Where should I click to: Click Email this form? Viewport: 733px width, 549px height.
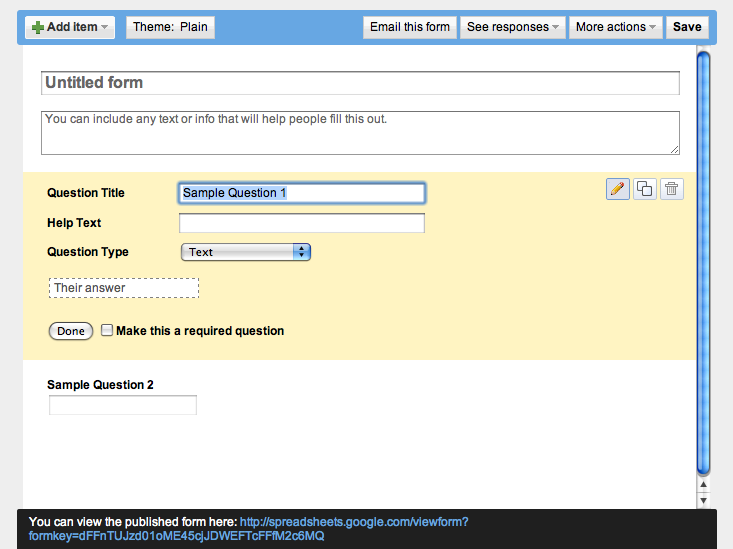point(410,27)
